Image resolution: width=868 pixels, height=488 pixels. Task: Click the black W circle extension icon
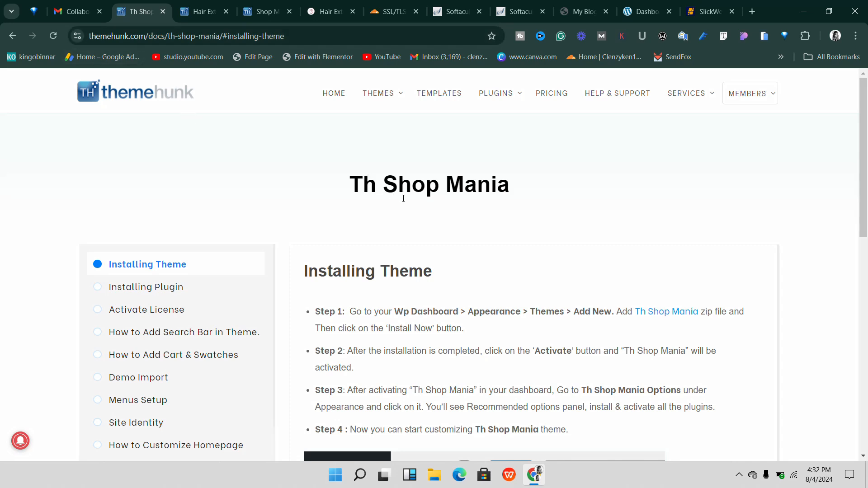pos(662,36)
